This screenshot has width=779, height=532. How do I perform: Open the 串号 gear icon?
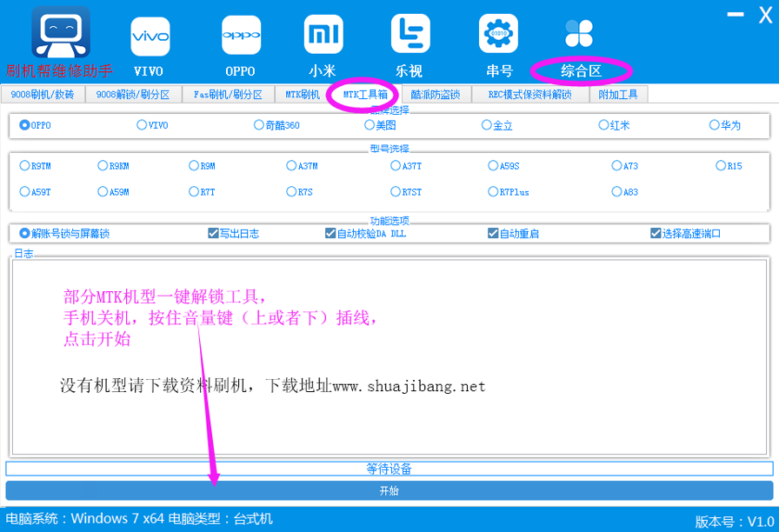[x=498, y=33]
